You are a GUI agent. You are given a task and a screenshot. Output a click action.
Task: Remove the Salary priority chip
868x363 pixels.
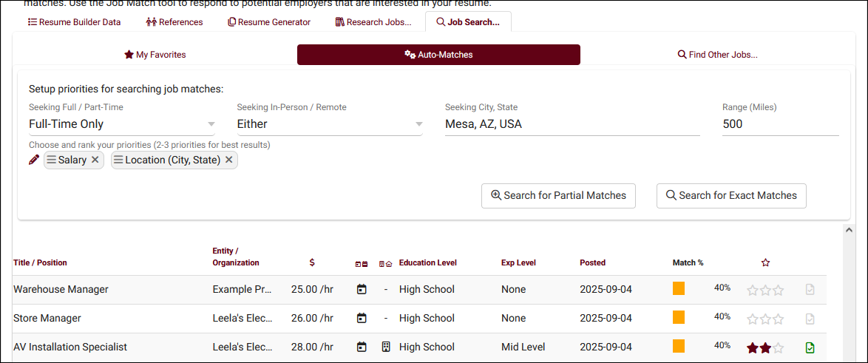click(95, 160)
